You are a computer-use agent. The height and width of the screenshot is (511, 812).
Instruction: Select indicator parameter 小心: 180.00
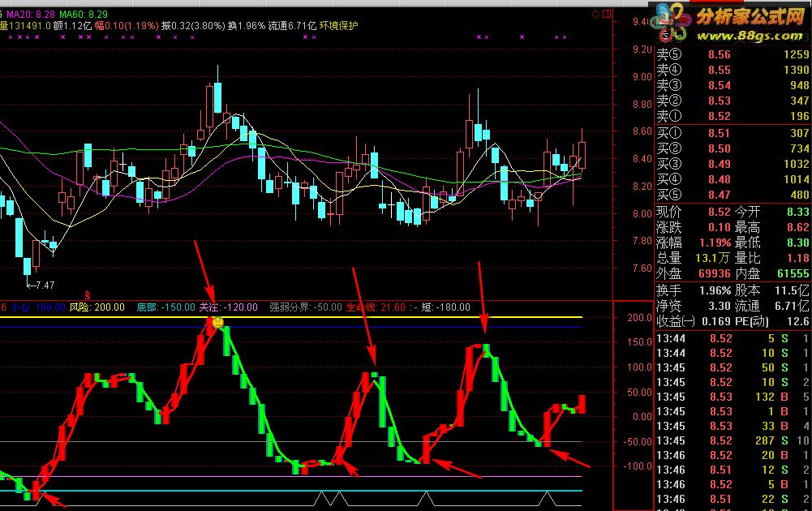38,307
